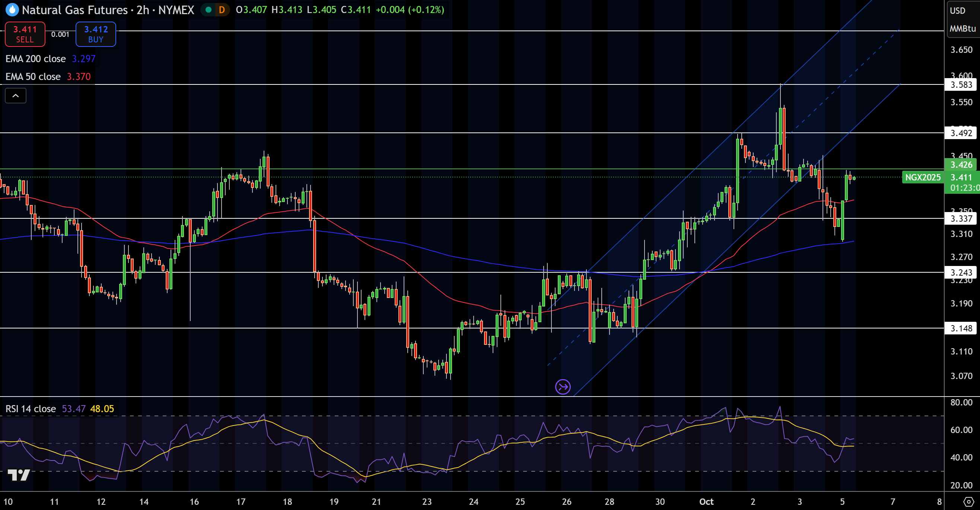
Task: Click the Oct date label on time axis
Action: (706, 502)
